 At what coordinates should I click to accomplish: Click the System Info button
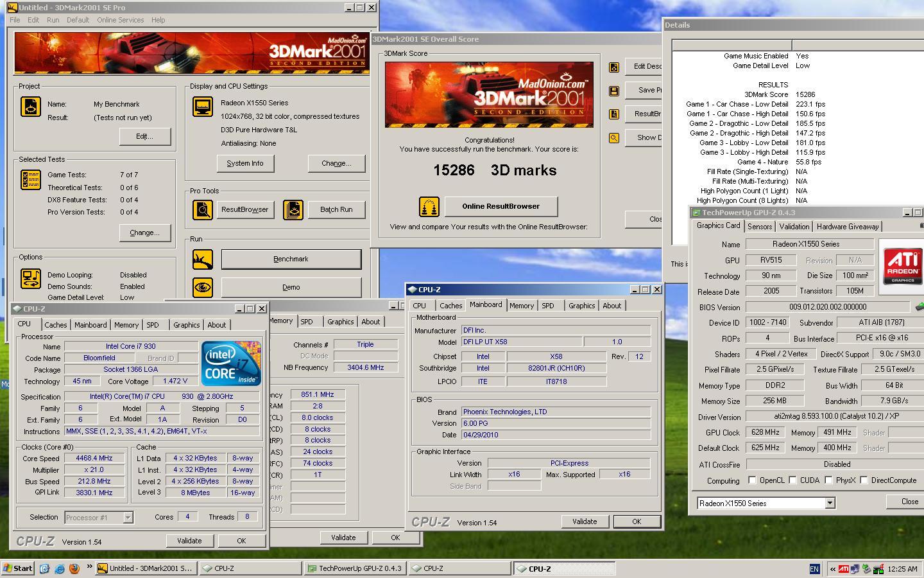click(x=245, y=163)
